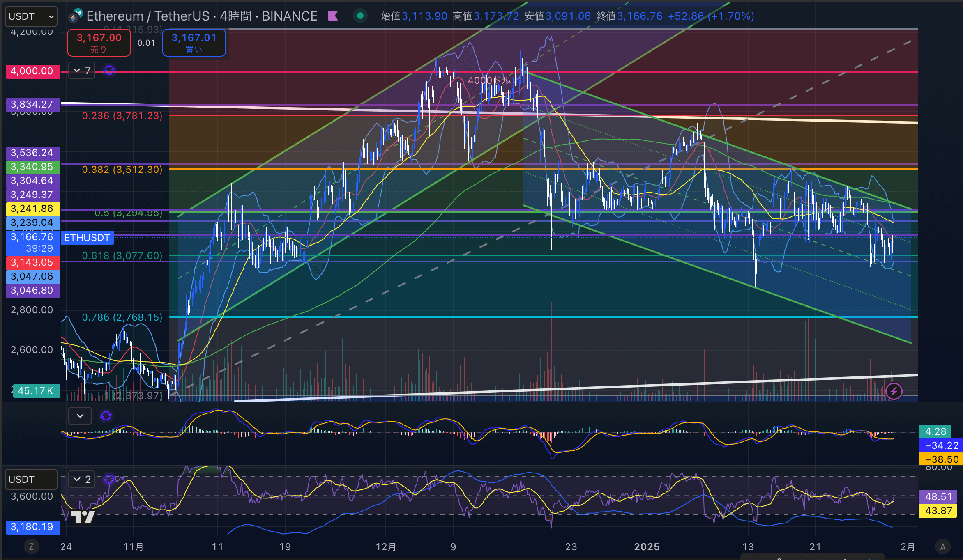Click the 3,047.06 price axis label

tap(32, 277)
